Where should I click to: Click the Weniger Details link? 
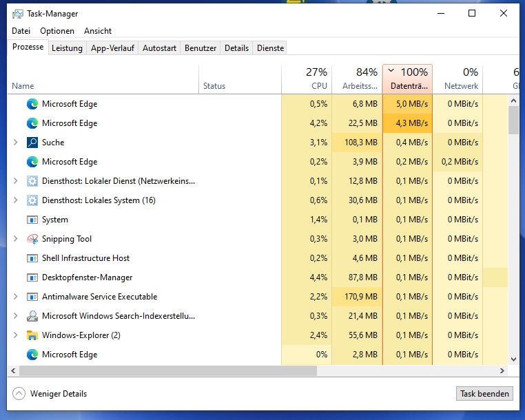pos(59,394)
